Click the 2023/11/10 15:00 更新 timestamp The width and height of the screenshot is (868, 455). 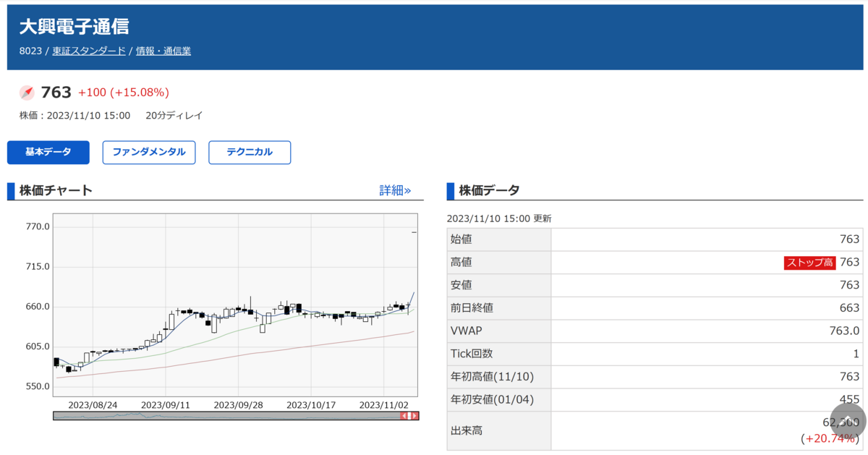click(x=499, y=218)
